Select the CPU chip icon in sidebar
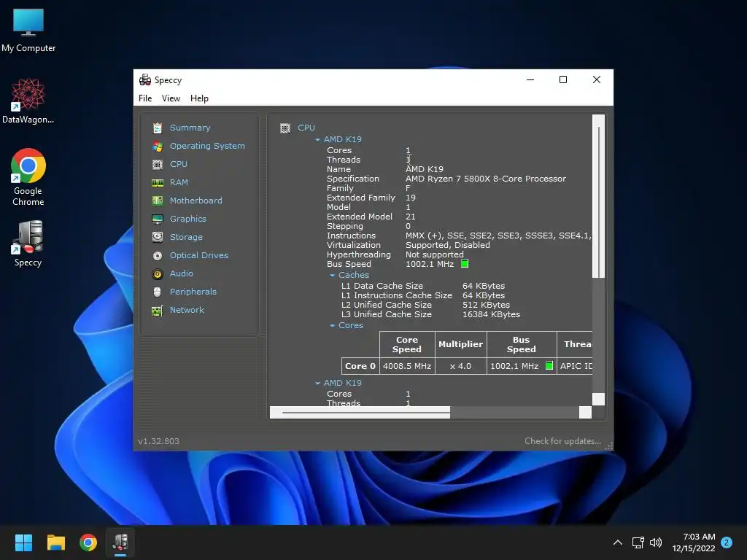This screenshot has height=560, width=747. pyautogui.click(x=158, y=164)
